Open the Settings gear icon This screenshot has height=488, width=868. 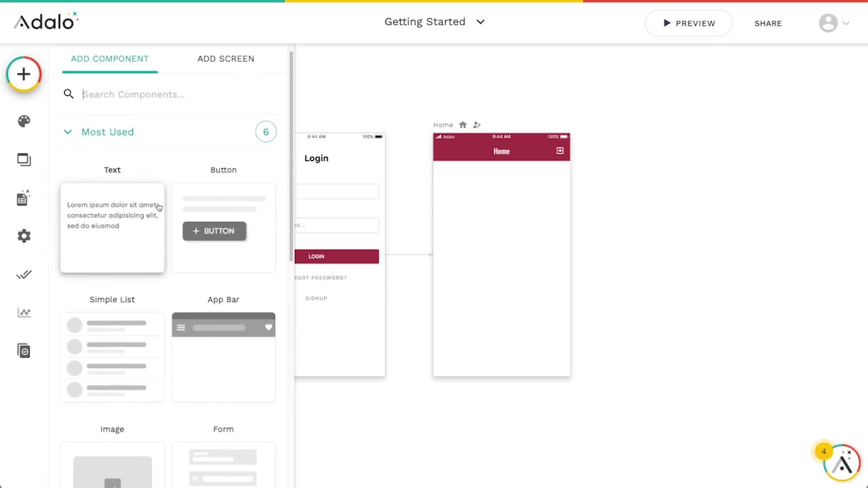tap(24, 236)
